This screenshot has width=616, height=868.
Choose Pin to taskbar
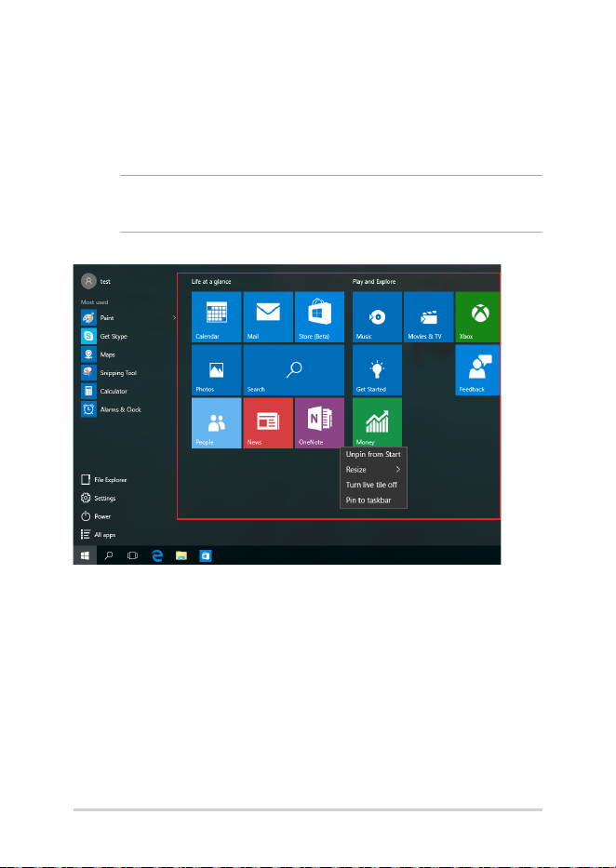[368, 501]
